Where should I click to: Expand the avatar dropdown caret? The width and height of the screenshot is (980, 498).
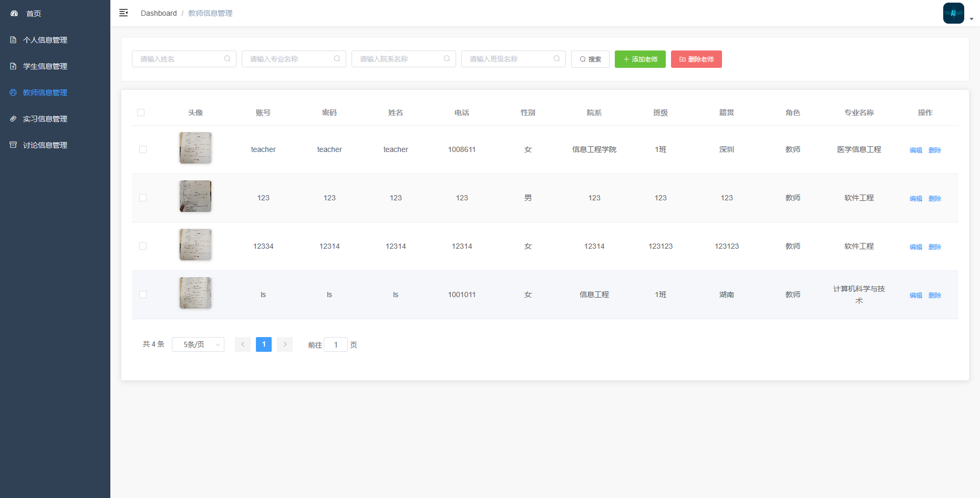972,19
